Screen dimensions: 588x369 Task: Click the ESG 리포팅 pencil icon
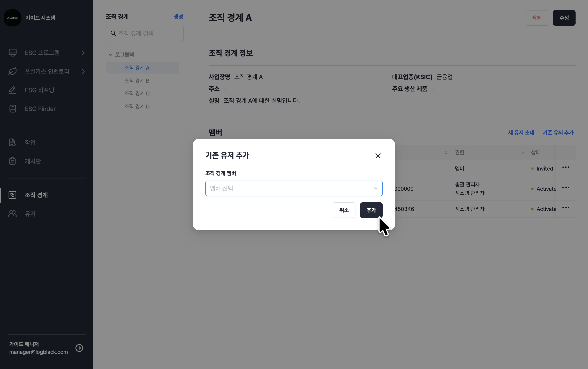[12, 90]
